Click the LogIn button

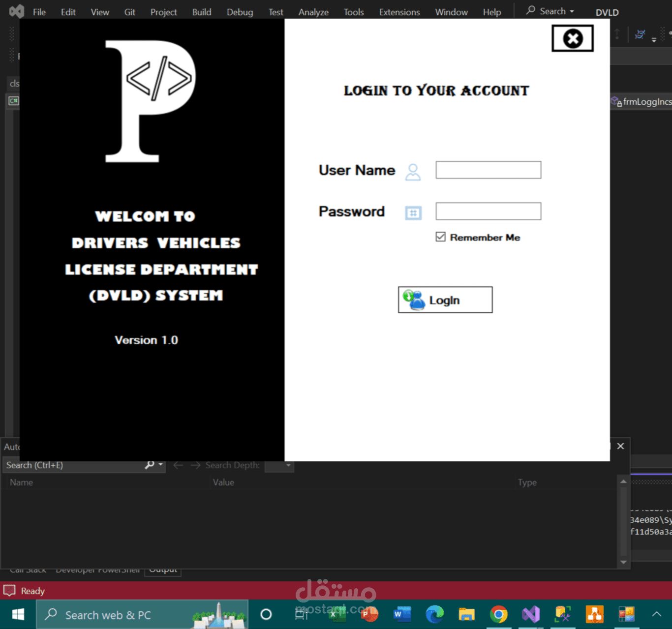[x=445, y=300]
